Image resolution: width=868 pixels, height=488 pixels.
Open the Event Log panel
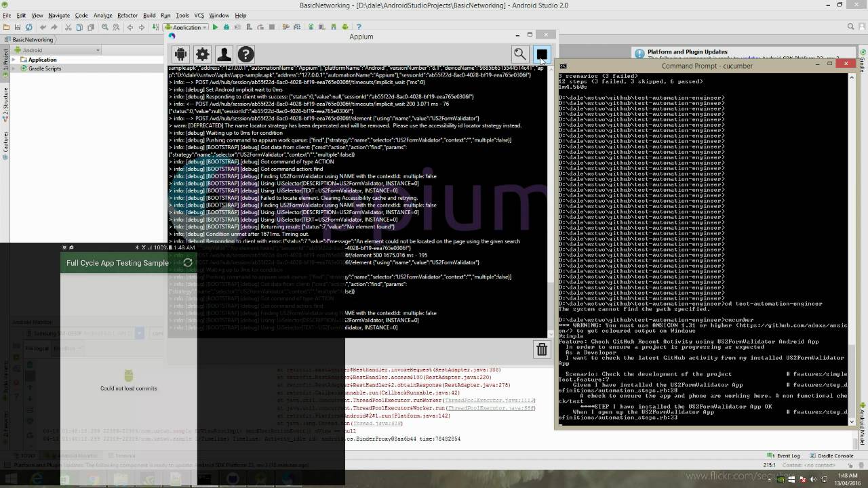784,455
